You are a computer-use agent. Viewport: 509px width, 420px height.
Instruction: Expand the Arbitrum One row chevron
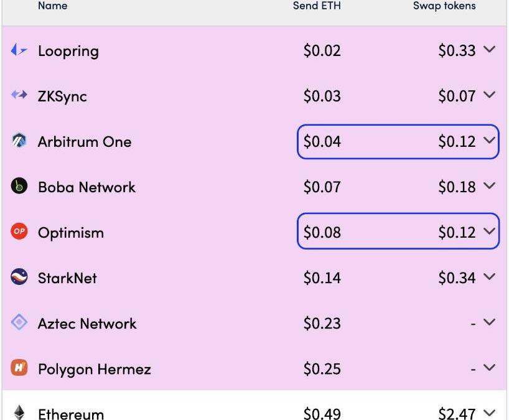coord(489,141)
